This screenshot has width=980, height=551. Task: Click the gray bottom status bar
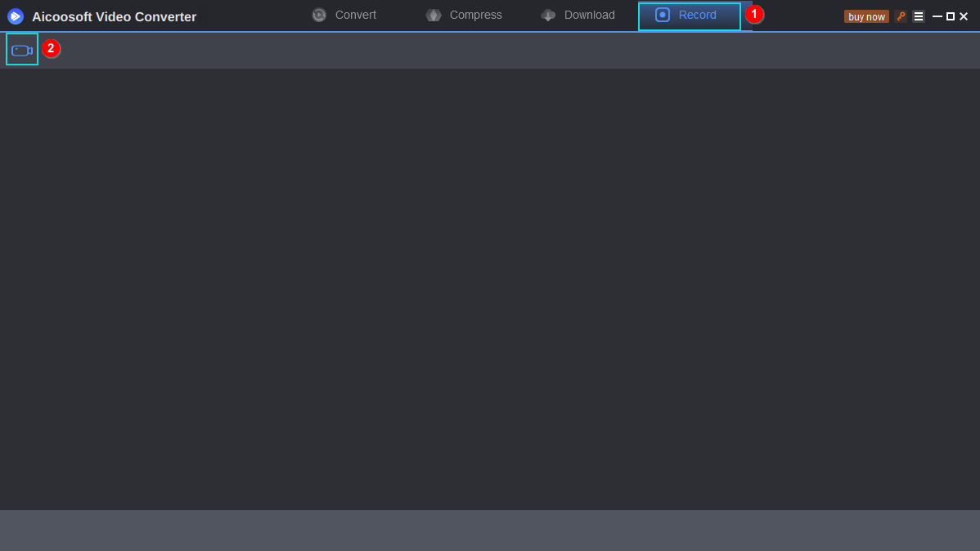point(490,531)
